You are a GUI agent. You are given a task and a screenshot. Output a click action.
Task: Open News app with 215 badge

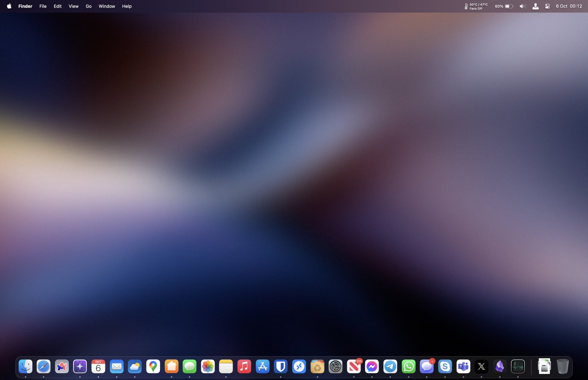click(x=354, y=366)
